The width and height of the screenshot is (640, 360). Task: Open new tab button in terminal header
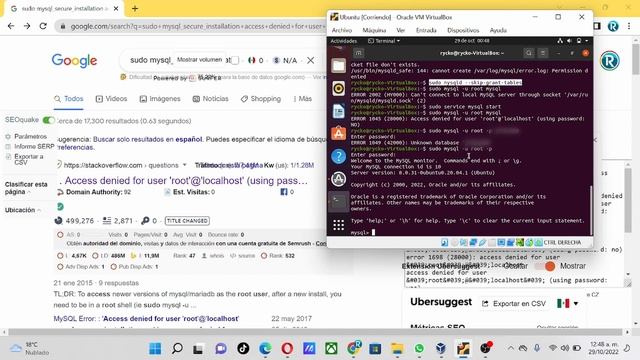click(x=358, y=53)
